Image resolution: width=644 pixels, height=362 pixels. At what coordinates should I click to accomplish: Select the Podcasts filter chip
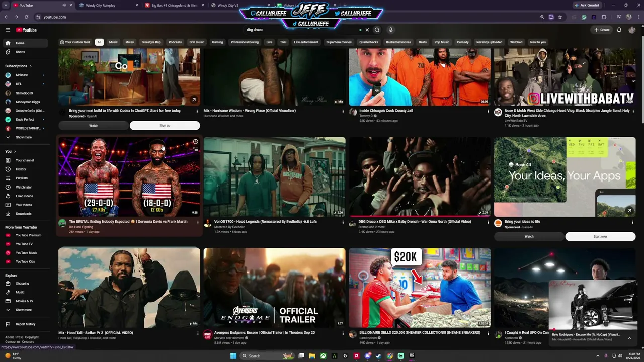pyautogui.click(x=175, y=42)
